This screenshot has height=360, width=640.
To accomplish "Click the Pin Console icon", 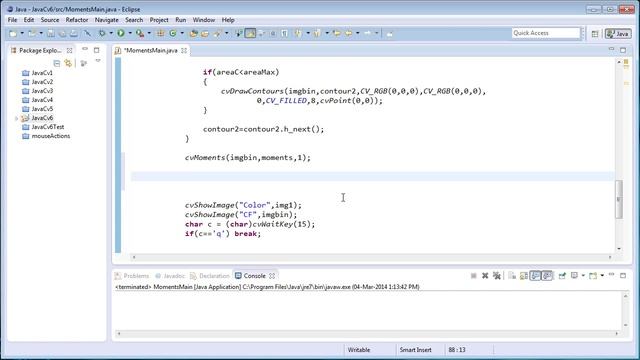I will [562, 276].
